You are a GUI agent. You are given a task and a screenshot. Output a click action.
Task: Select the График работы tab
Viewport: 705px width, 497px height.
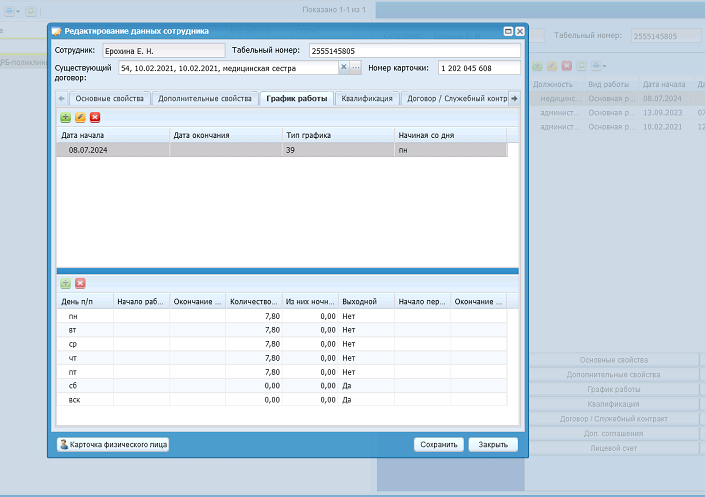[x=297, y=99]
